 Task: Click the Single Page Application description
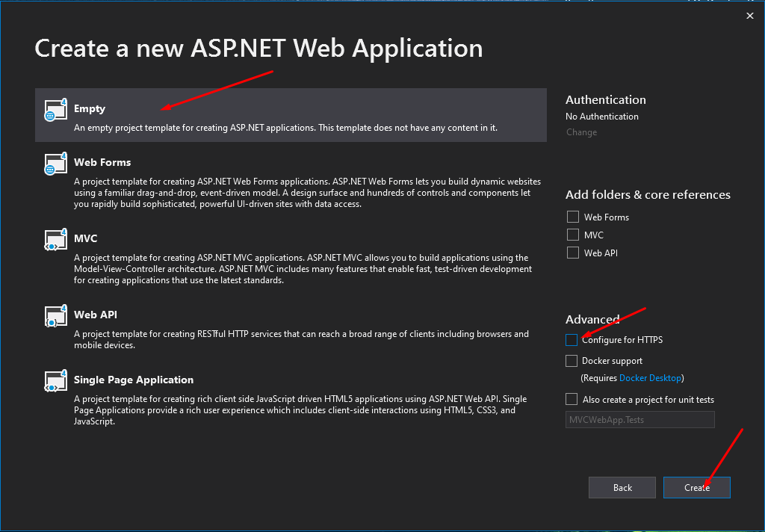[x=300, y=410]
